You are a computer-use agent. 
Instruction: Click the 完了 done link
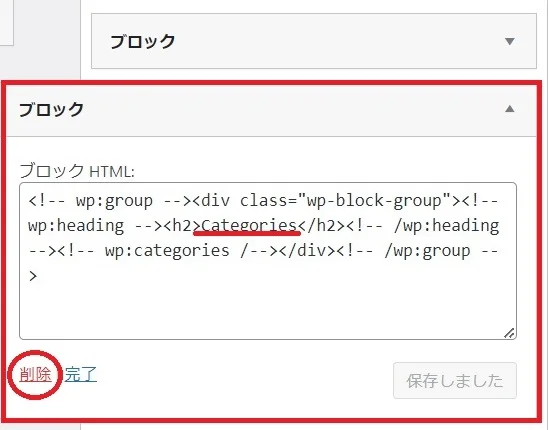(x=81, y=374)
